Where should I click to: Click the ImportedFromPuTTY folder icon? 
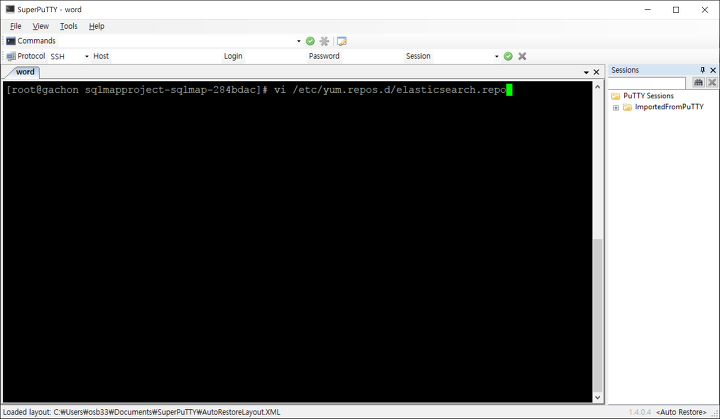pos(627,107)
